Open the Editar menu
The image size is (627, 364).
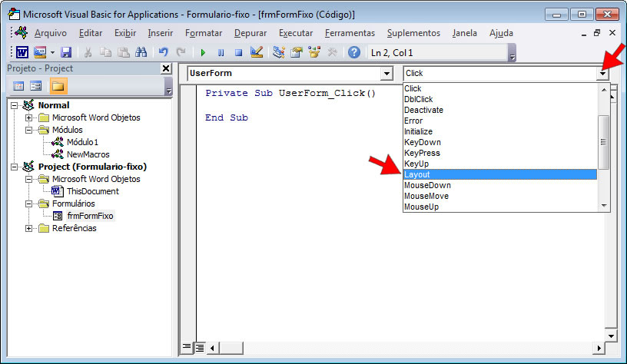pyautogui.click(x=91, y=33)
